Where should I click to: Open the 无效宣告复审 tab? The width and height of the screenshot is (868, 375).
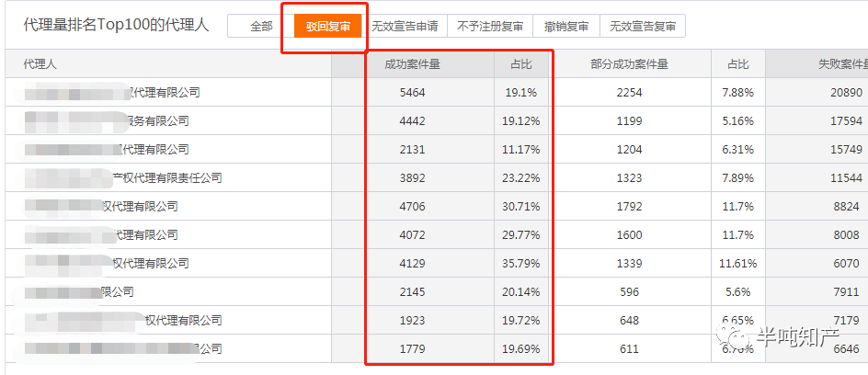(642, 27)
